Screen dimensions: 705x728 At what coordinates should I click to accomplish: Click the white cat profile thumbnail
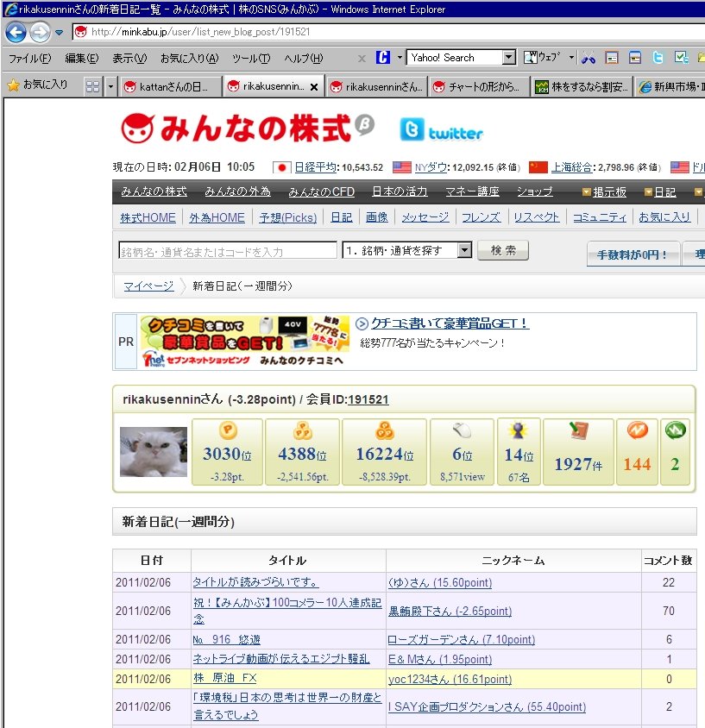pos(153,452)
